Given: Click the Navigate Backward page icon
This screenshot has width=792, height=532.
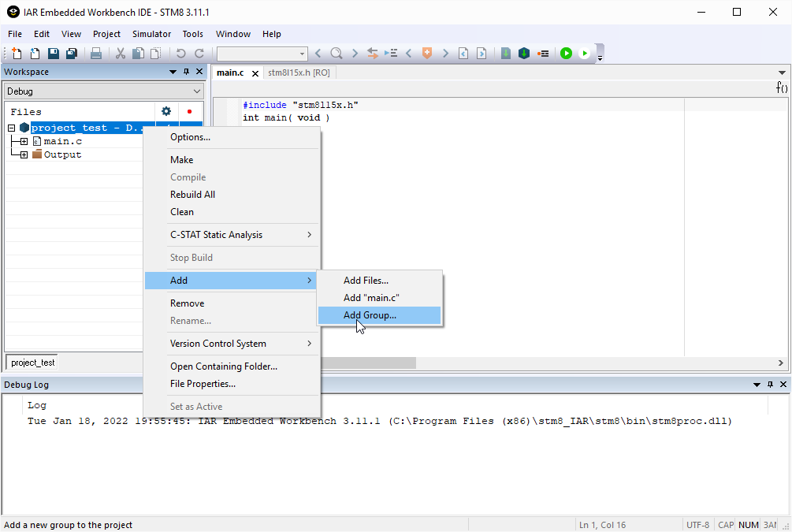Looking at the screenshot, I should (x=463, y=53).
